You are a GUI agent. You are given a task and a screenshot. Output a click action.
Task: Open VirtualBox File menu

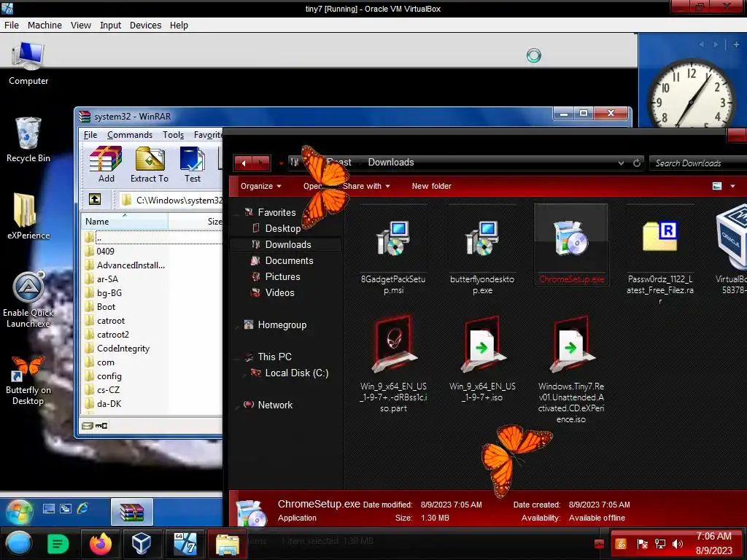coord(12,26)
